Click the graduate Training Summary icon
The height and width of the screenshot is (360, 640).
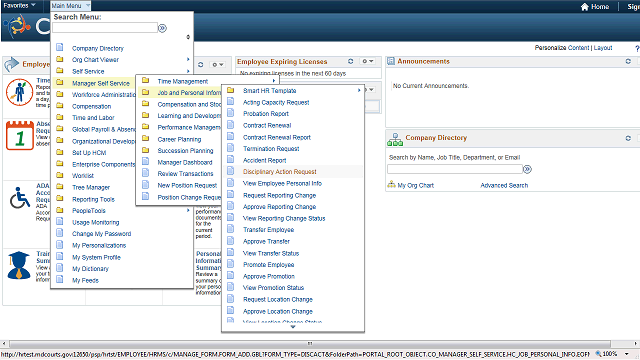pos(19,265)
